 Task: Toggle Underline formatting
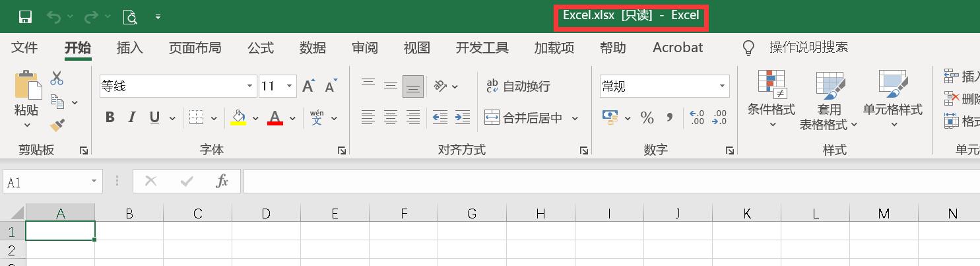point(154,117)
